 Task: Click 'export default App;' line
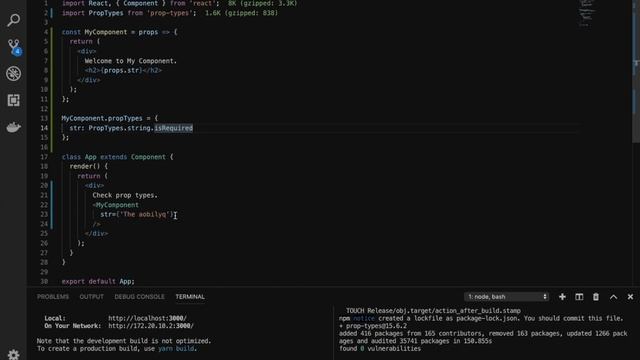pyautogui.click(x=98, y=281)
